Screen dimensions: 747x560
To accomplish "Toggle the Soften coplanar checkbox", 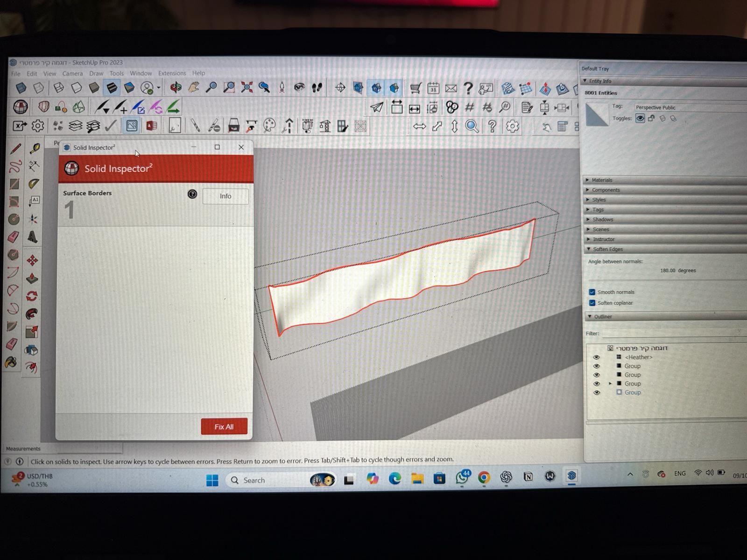I will point(592,303).
